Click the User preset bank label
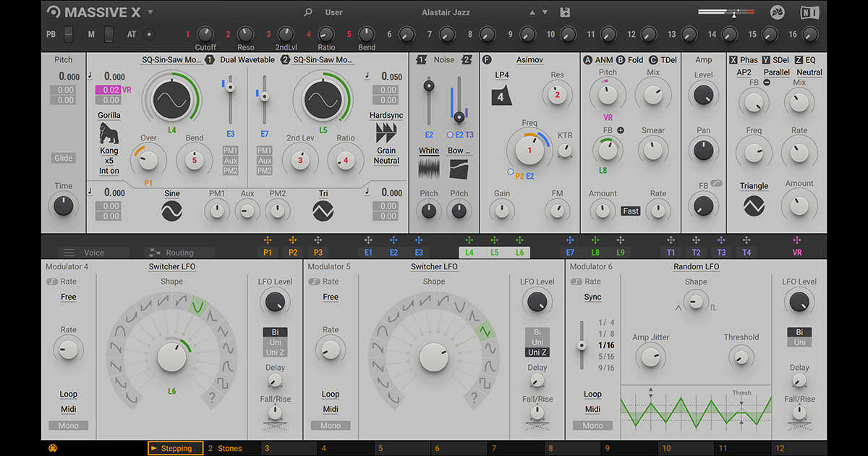This screenshot has height=456, width=868. click(334, 12)
